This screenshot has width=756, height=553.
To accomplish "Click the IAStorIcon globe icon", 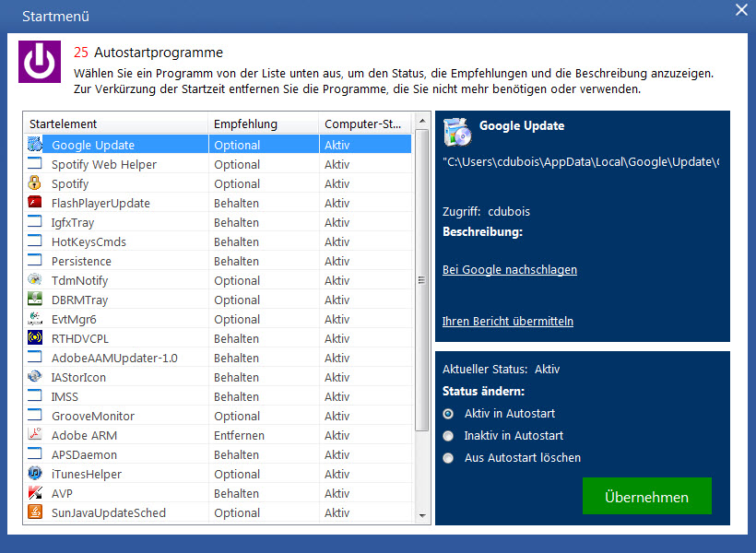I will [35, 376].
